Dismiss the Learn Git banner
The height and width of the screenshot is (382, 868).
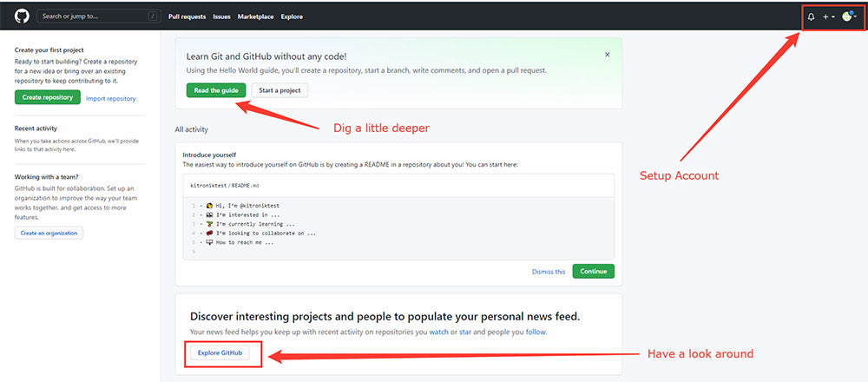click(x=608, y=54)
